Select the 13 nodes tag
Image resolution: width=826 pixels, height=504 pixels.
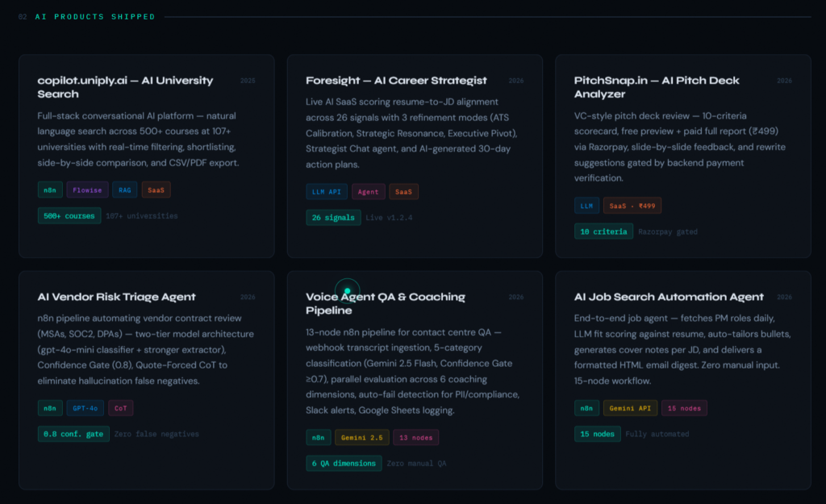tap(415, 437)
